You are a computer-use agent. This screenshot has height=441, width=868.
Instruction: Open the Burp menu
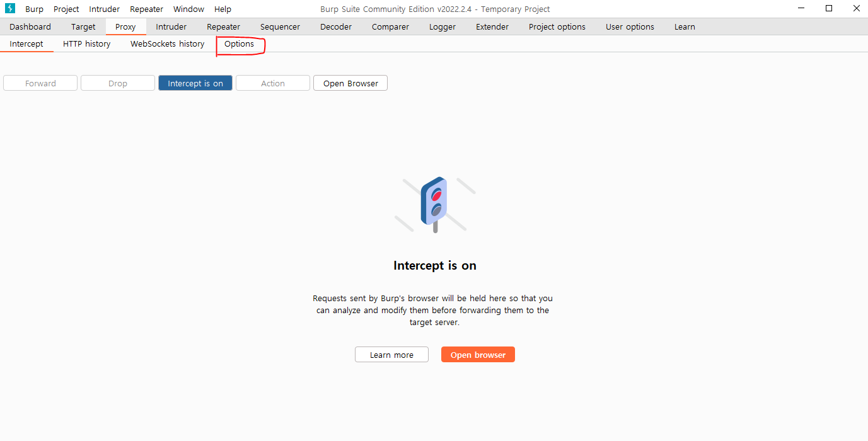(34, 9)
